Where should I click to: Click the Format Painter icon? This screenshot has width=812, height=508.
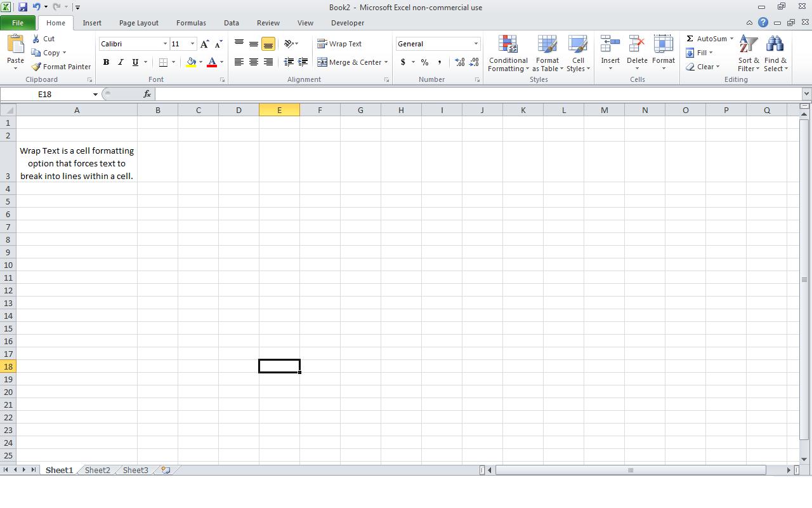tap(35, 67)
